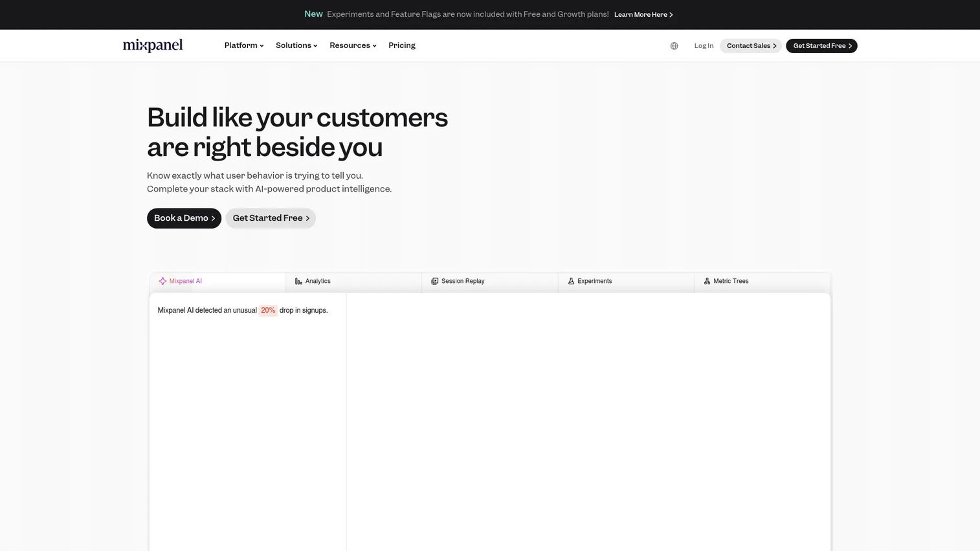This screenshot has width=980, height=551.
Task: Click Get Started Free below the headline
Action: coord(271,218)
